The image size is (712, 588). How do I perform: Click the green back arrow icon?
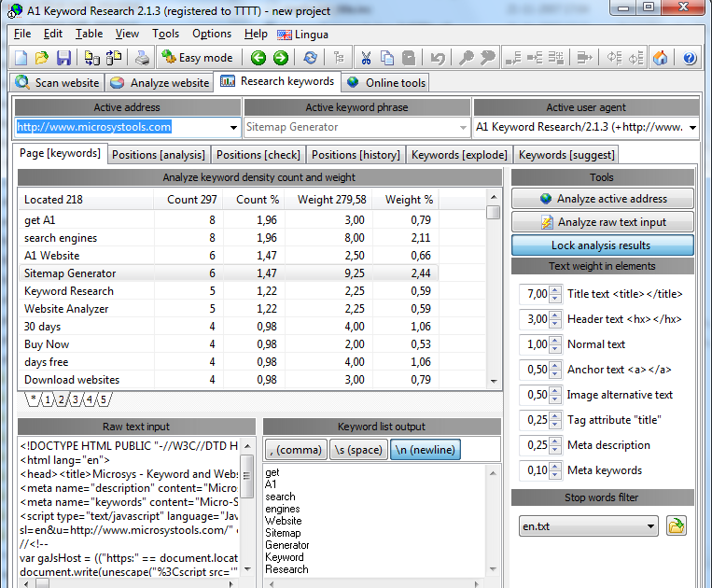(x=258, y=58)
